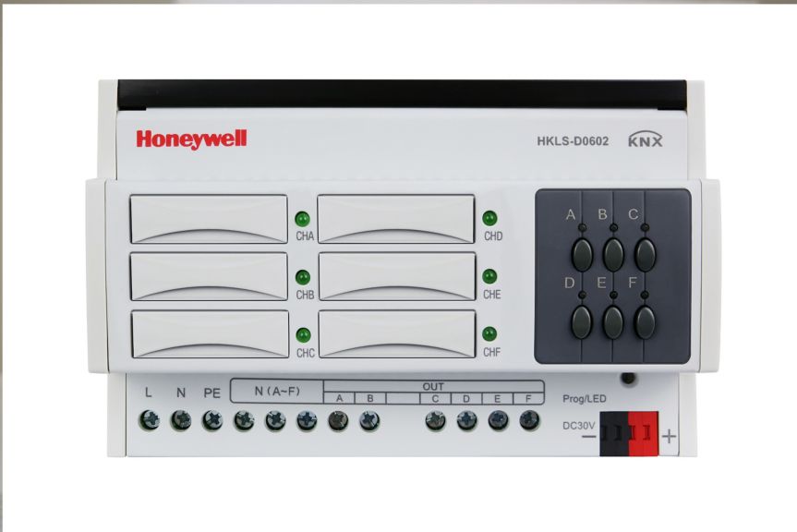Toggle the oval switch under A
Viewport: 797px width, 532px height.
(x=582, y=254)
